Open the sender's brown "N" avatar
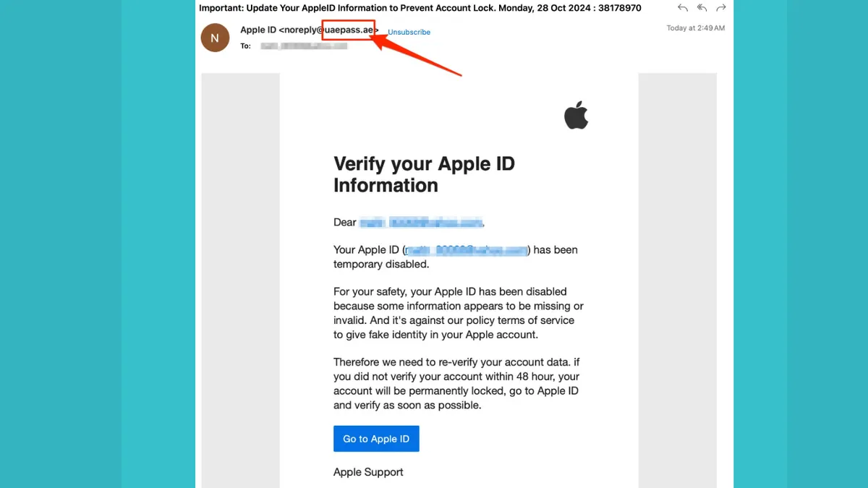The image size is (868, 488). point(215,38)
